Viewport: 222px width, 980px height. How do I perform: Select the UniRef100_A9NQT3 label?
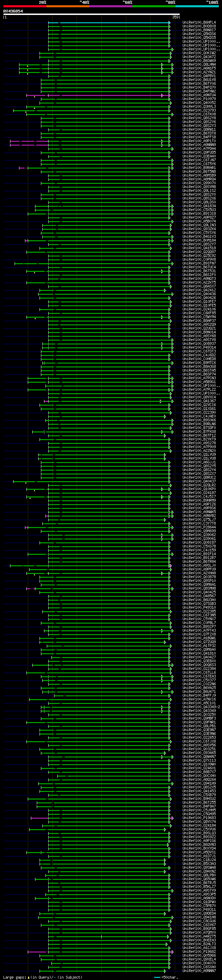199,279
